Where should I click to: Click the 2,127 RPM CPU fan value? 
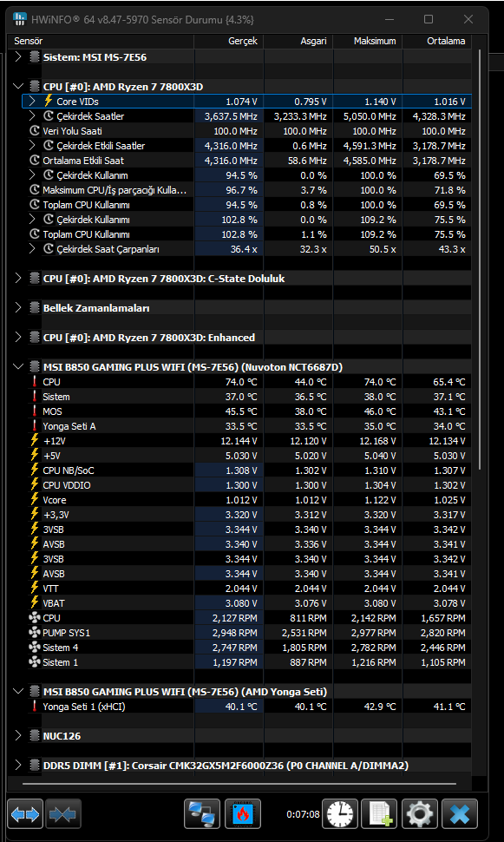(235, 618)
